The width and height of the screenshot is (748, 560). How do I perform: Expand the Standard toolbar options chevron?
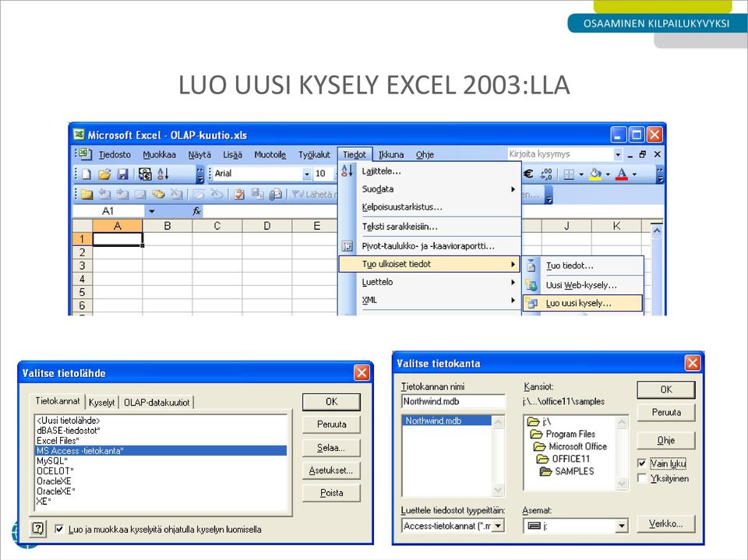coord(200,174)
